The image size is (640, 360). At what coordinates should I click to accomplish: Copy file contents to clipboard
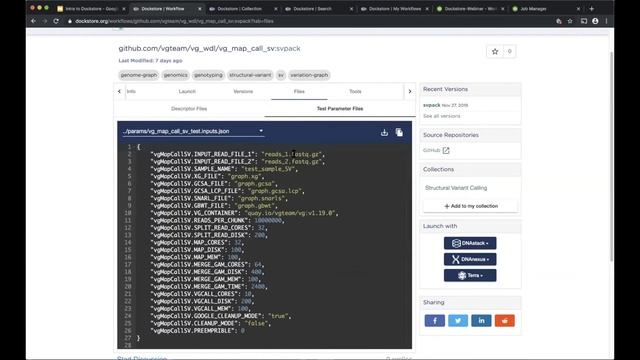[x=399, y=132]
